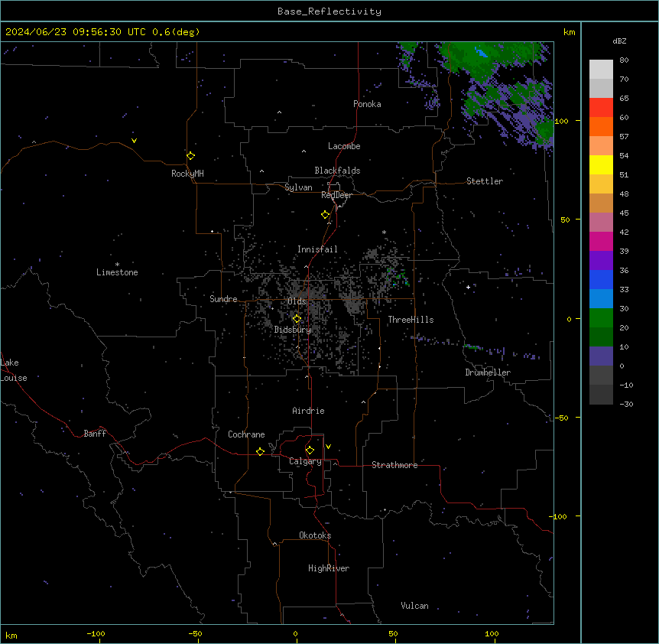
Task: Click the Blackfalds city label
Action: click(337, 171)
